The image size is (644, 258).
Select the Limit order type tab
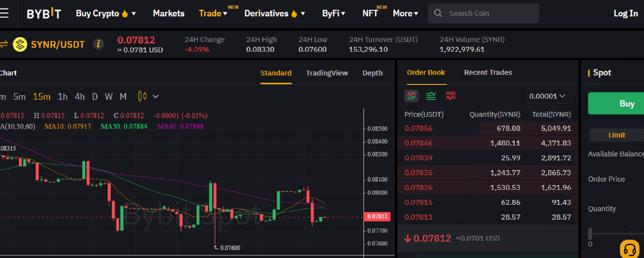[617, 135]
